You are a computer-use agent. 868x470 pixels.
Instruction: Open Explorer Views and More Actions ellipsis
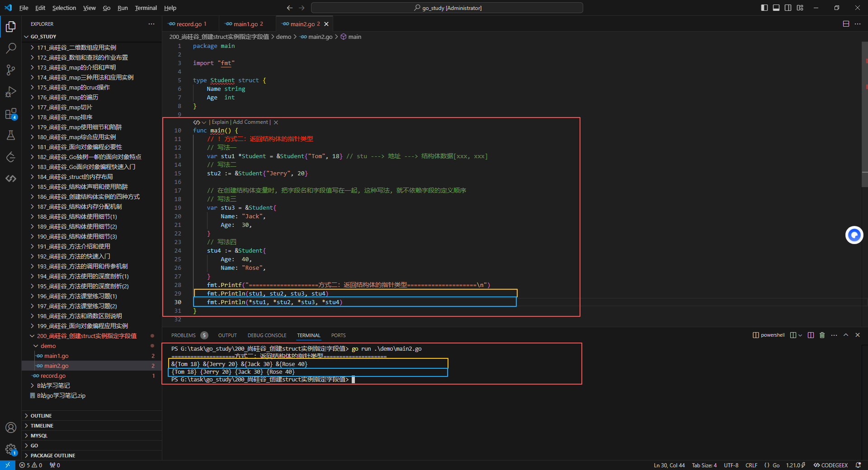coord(151,24)
